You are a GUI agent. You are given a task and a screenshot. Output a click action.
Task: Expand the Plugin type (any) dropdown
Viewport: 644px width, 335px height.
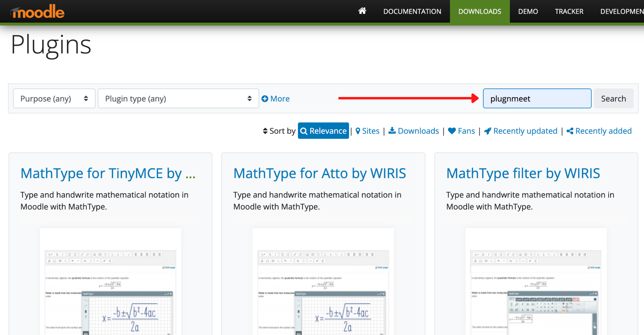[x=178, y=99]
